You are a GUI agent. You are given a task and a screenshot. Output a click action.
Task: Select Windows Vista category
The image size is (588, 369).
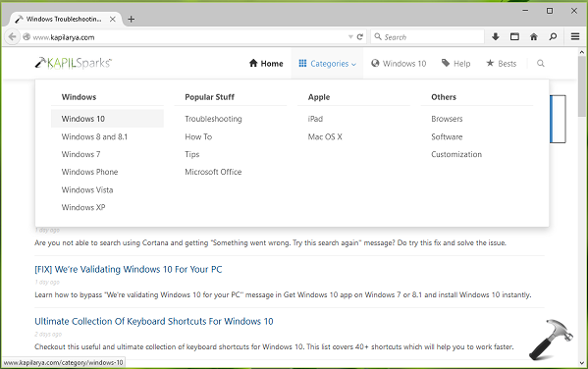click(87, 189)
